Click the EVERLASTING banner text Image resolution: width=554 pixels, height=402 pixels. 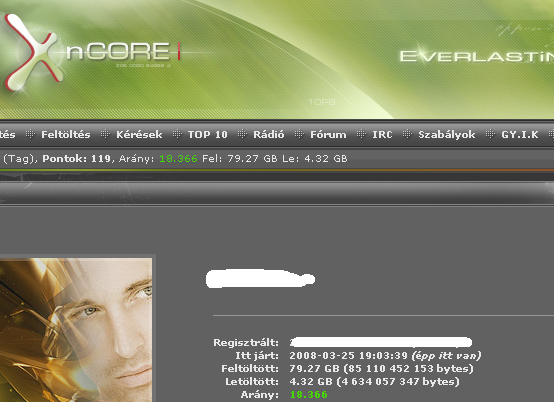pyautogui.click(x=477, y=56)
